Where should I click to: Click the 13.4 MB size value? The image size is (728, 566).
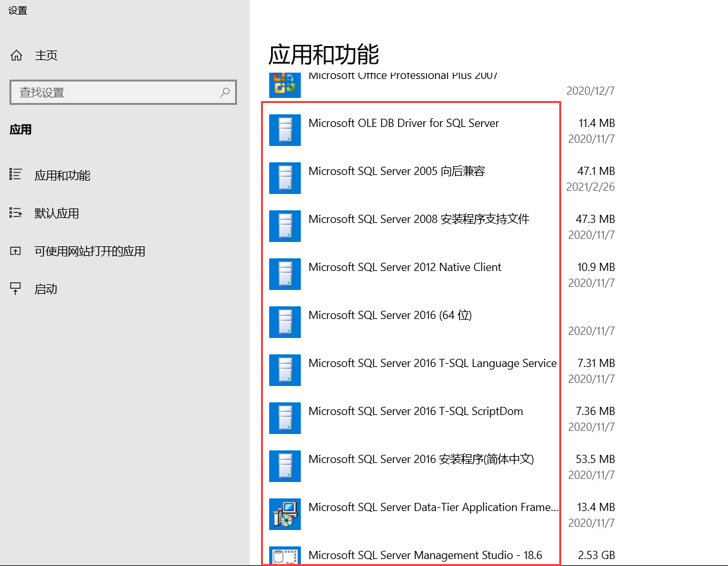(596, 507)
